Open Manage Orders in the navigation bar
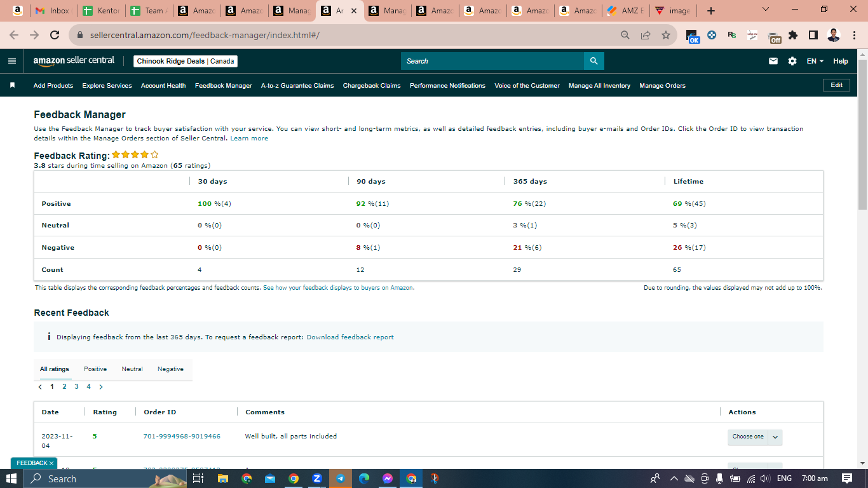The image size is (868, 488). pos(662,85)
